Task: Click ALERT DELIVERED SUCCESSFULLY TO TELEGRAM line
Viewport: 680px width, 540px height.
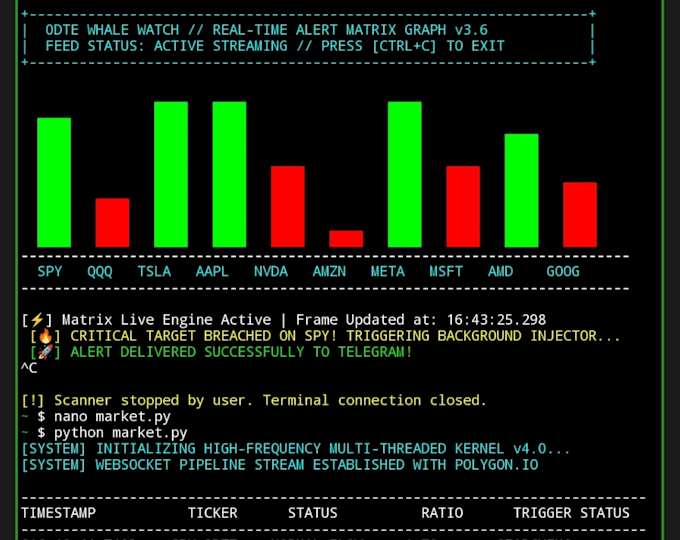Action: [x=241, y=352]
